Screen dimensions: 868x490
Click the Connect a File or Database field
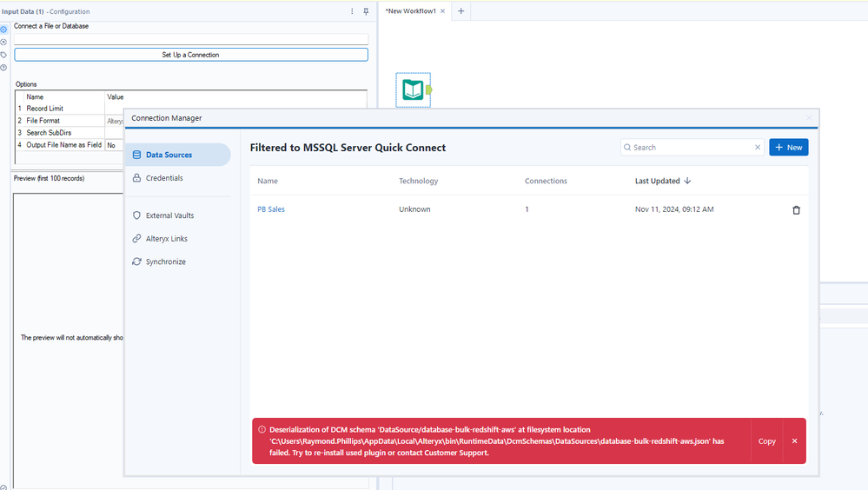pos(191,39)
